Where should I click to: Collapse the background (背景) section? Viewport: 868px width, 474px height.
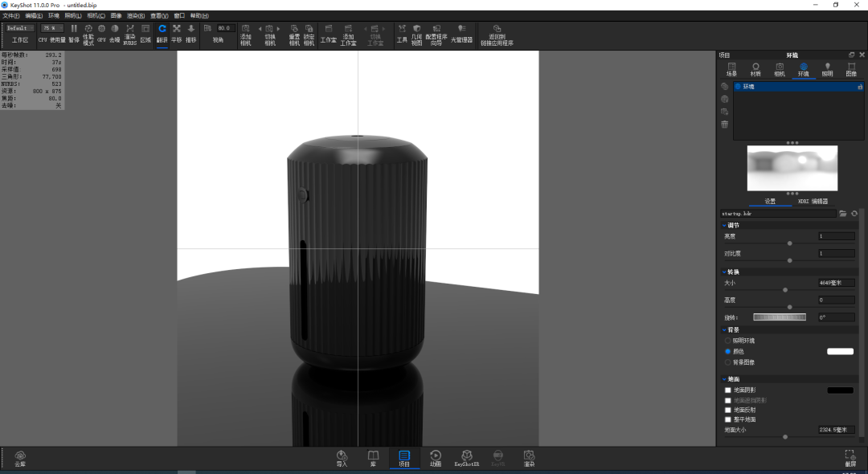725,329
